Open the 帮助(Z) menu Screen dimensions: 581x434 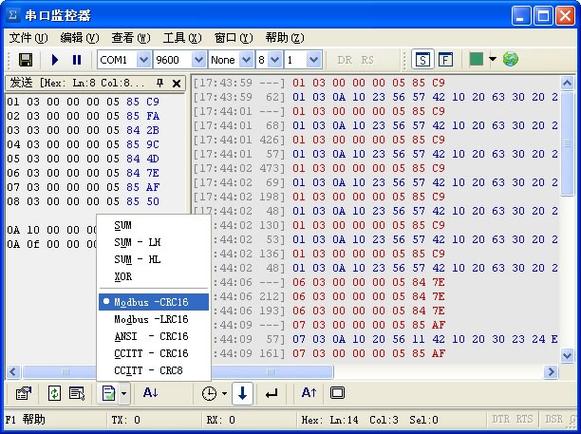(285, 38)
